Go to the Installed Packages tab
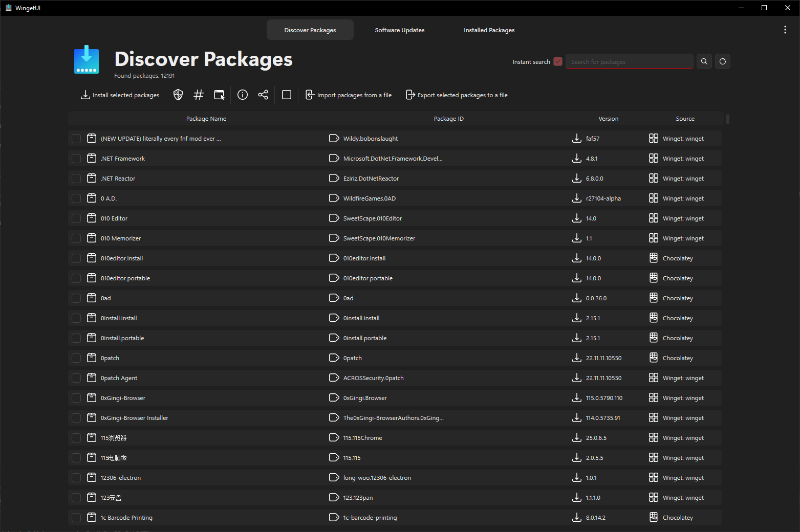Screen dimensions: 800x532 (x=489, y=30)
